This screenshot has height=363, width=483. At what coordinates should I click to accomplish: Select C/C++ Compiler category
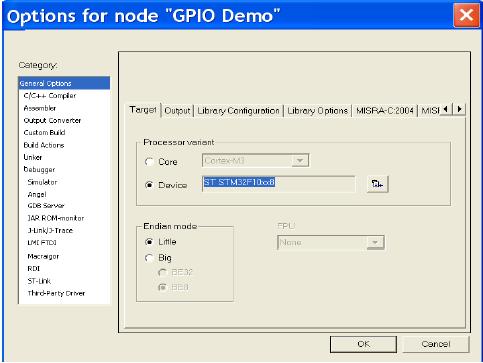[x=50, y=96]
